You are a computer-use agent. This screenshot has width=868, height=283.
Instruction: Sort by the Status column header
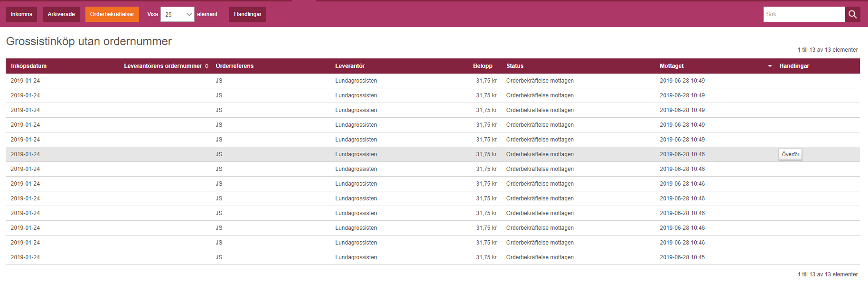[x=515, y=66]
